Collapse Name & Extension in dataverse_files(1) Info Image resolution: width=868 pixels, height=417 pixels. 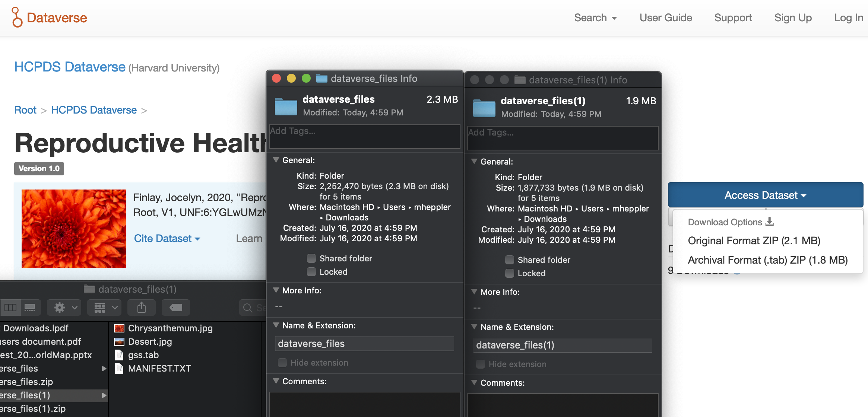tap(474, 327)
